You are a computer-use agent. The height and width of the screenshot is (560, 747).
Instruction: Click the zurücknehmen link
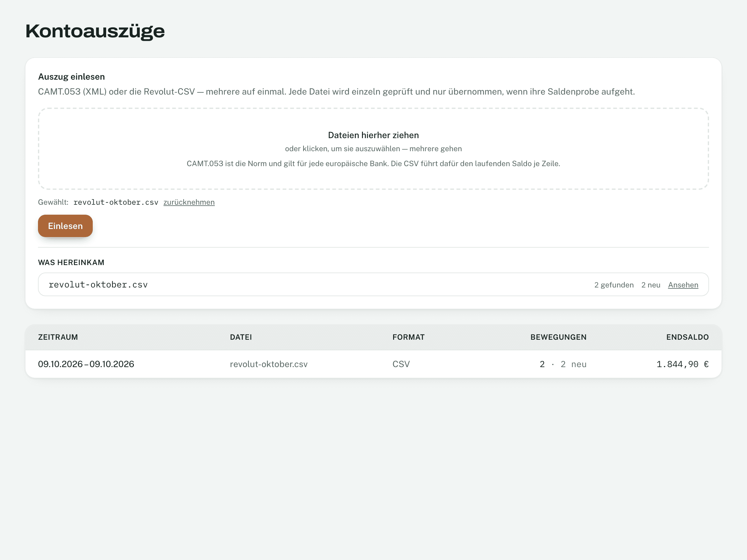pyautogui.click(x=189, y=202)
